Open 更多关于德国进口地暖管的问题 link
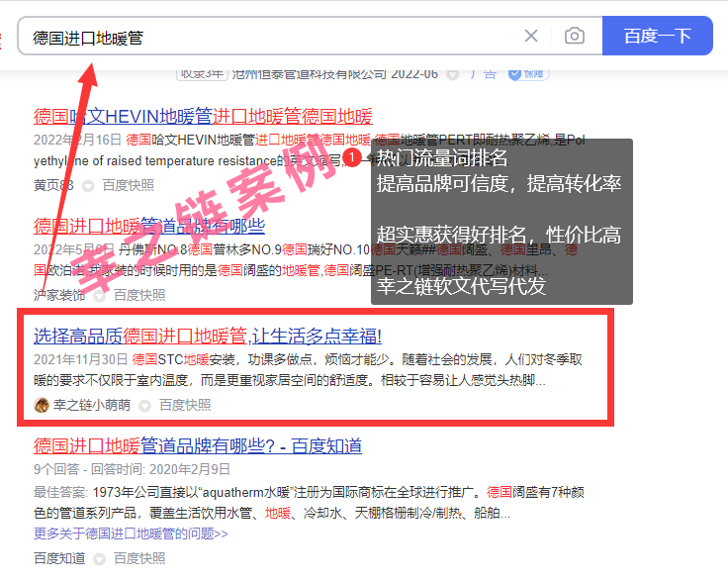Image resolution: width=728 pixels, height=582 pixels. 131,533
